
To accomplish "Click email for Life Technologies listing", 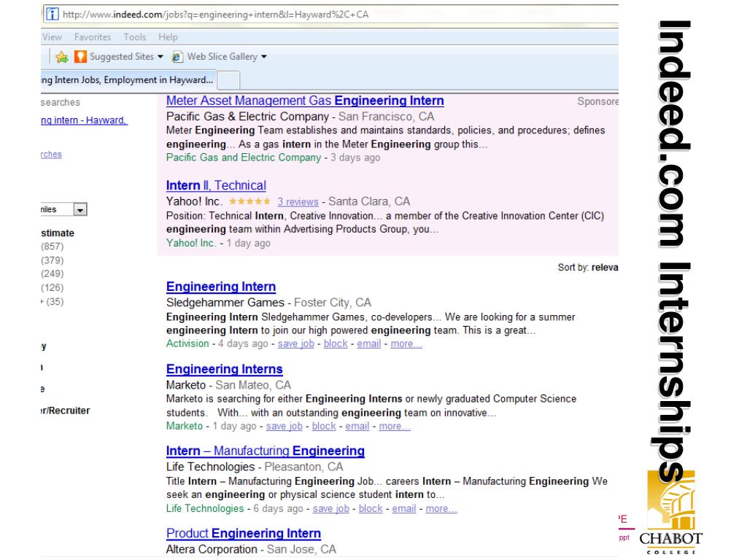I will 404,508.
